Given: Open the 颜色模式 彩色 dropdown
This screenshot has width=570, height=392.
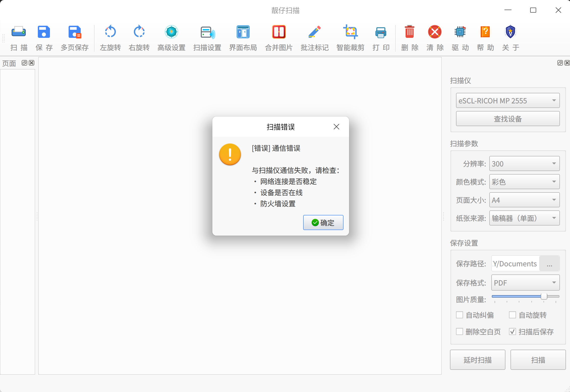Looking at the screenshot, I should coord(525,182).
